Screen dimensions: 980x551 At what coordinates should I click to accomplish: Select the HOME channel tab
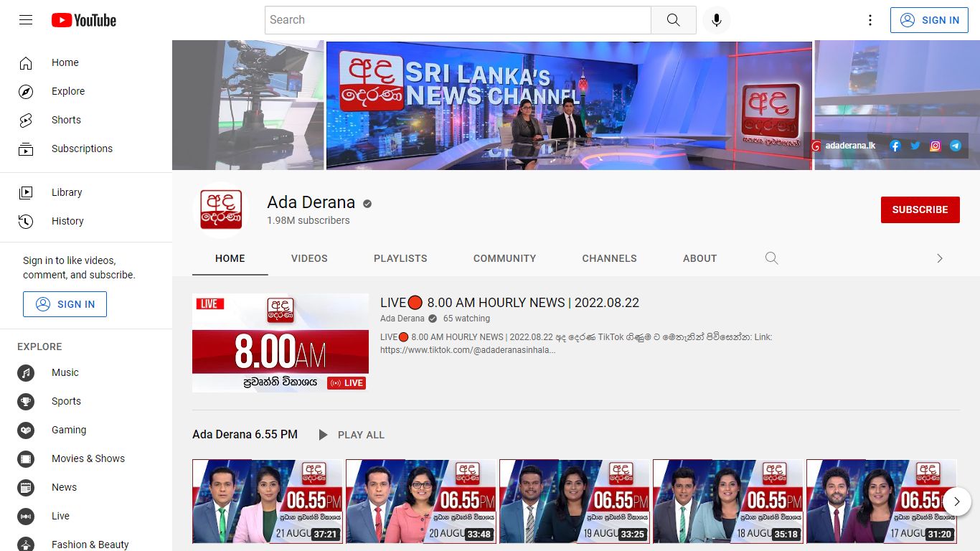[230, 258]
